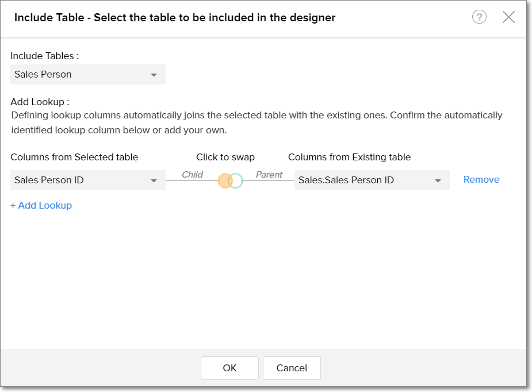The image size is (532, 392).
Task: Click the green Parent circle
Action: pos(236,181)
